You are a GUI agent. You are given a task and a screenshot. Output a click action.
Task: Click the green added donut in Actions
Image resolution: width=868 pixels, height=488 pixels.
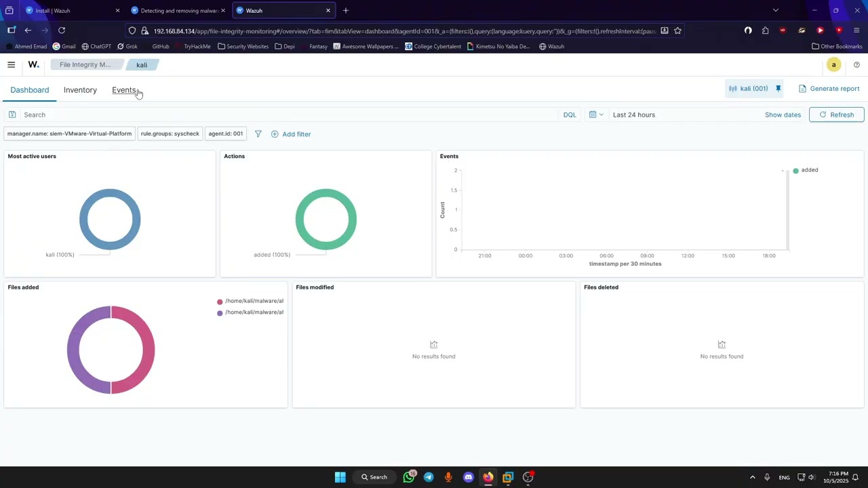pos(326,219)
